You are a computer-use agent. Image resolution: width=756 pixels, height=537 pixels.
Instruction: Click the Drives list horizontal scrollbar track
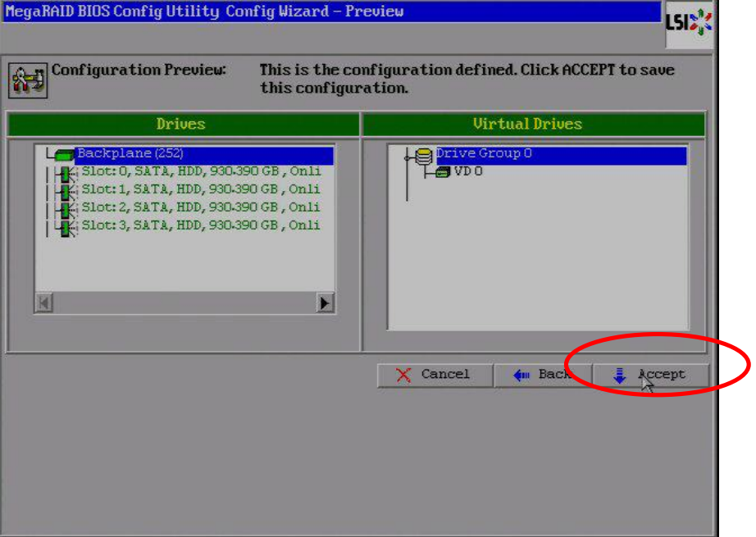[184, 303]
